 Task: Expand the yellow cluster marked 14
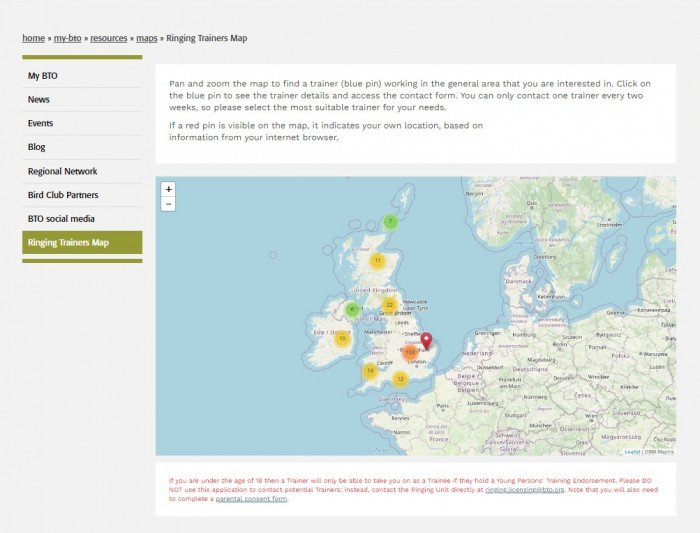[369, 371]
